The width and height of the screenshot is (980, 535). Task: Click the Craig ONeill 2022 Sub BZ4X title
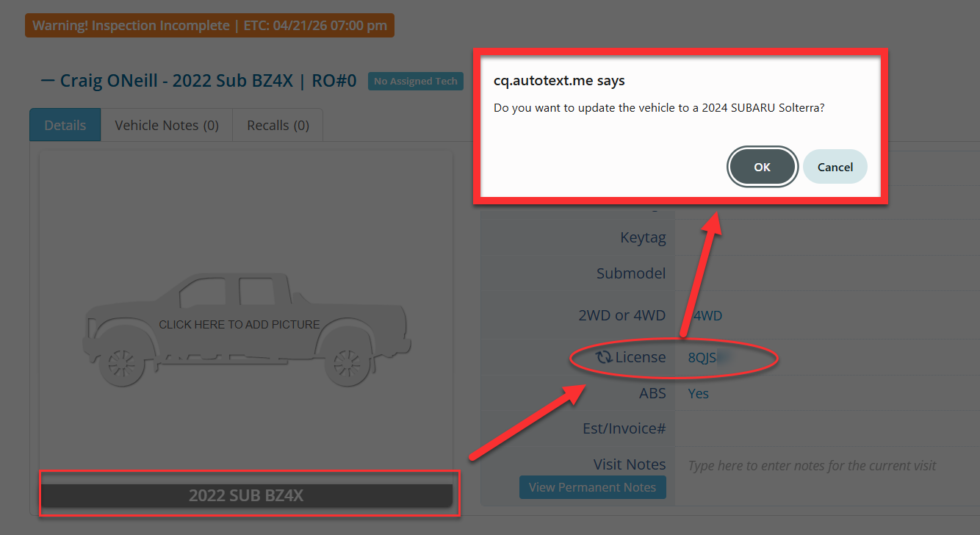[208, 81]
